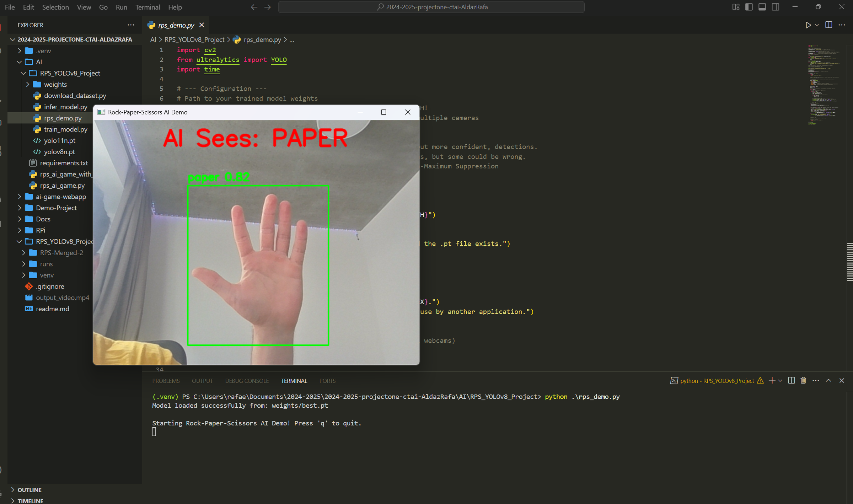Open launch profile dropdown next to plus
This screenshot has width=853, height=504.
point(780,380)
